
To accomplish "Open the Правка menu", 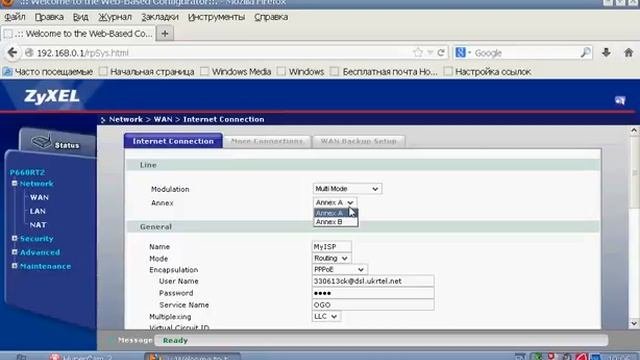I will point(49,17).
